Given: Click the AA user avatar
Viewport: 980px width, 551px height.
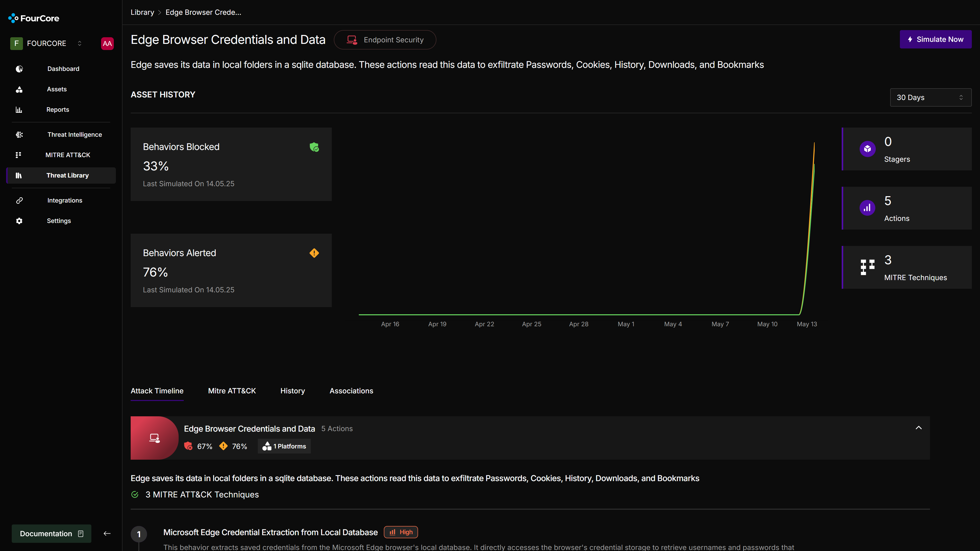Looking at the screenshot, I should [107, 43].
